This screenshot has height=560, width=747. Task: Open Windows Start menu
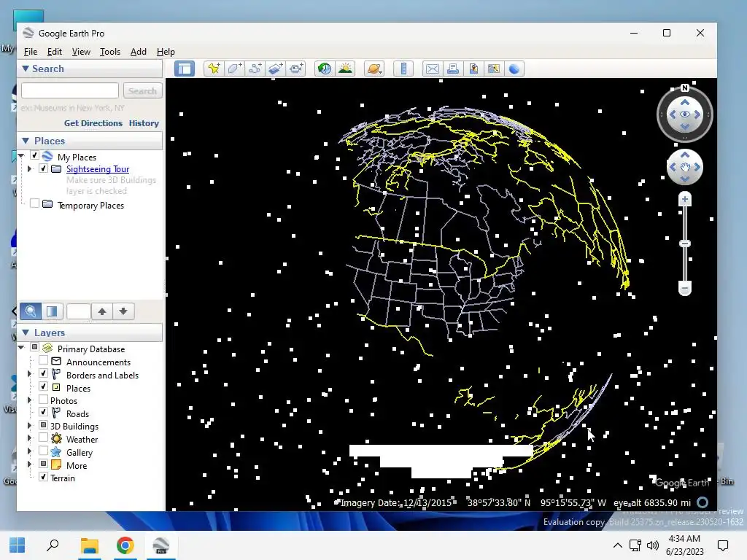click(18, 545)
